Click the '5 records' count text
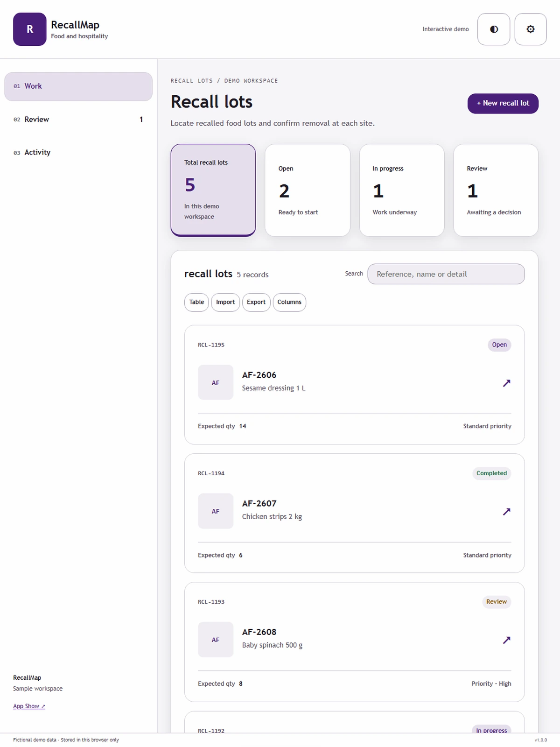560x747 pixels. (252, 275)
